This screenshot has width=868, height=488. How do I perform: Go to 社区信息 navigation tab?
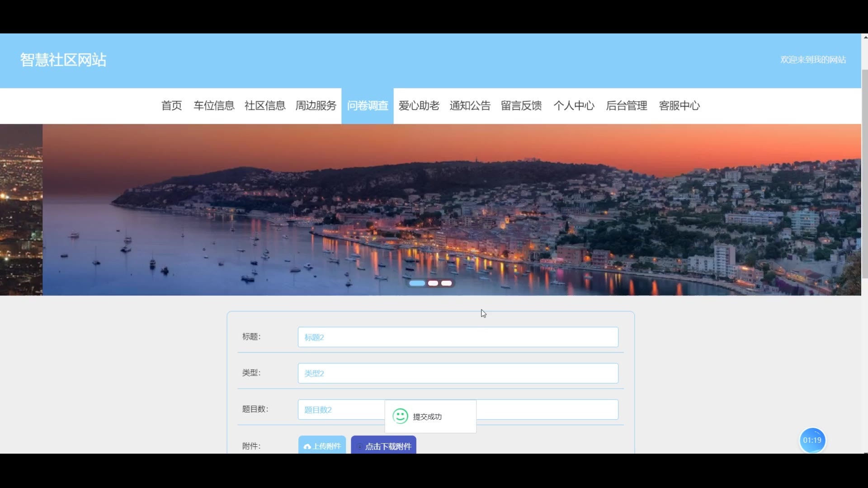pyautogui.click(x=265, y=106)
